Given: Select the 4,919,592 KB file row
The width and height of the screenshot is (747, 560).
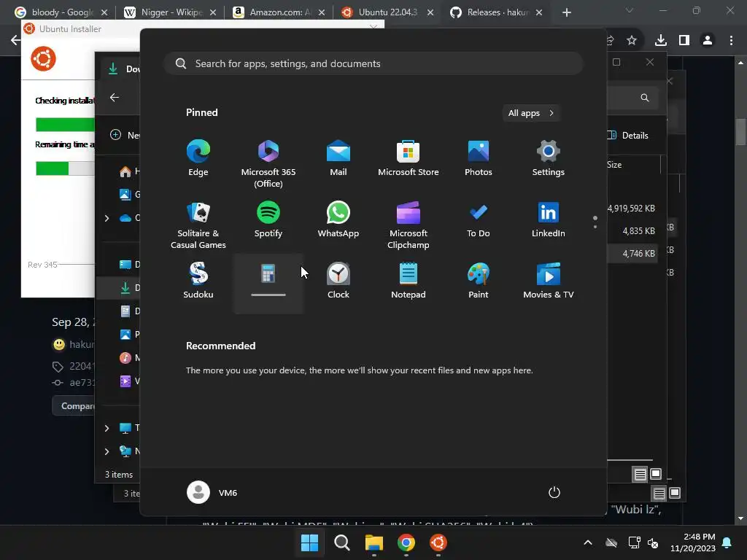Looking at the screenshot, I should tap(632, 209).
